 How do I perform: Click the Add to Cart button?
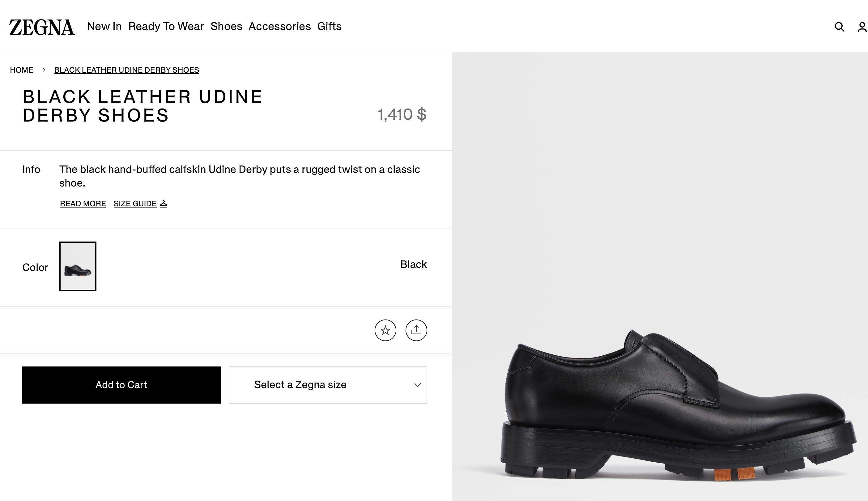tap(121, 385)
